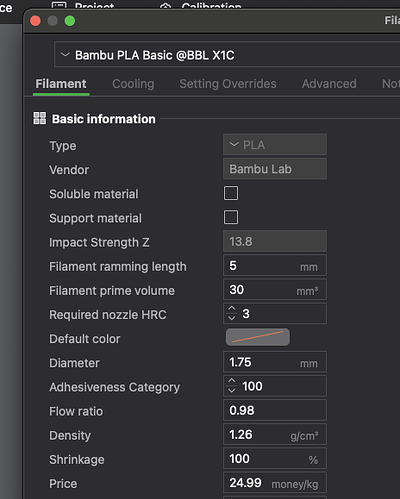Click the Support material label
400x499 pixels.
click(x=95, y=218)
